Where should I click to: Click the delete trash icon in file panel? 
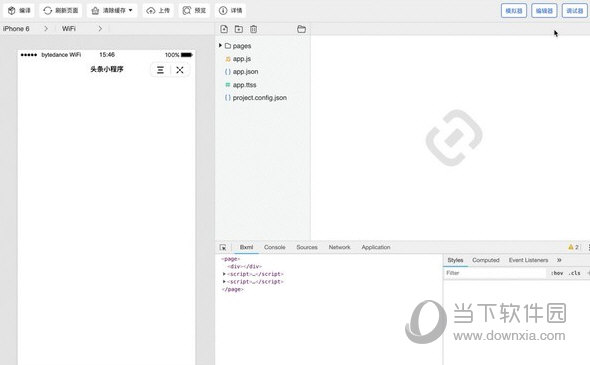pos(254,29)
